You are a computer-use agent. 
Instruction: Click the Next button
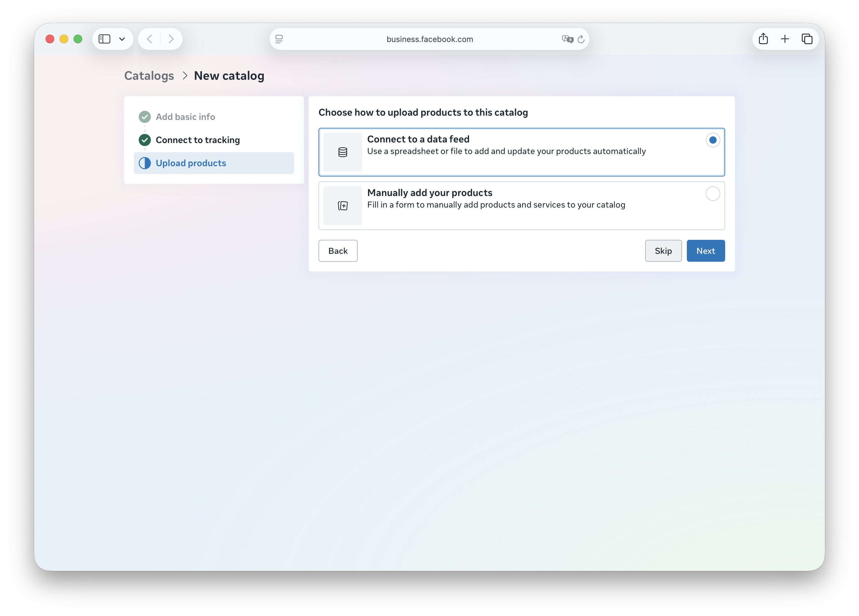[x=705, y=251]
